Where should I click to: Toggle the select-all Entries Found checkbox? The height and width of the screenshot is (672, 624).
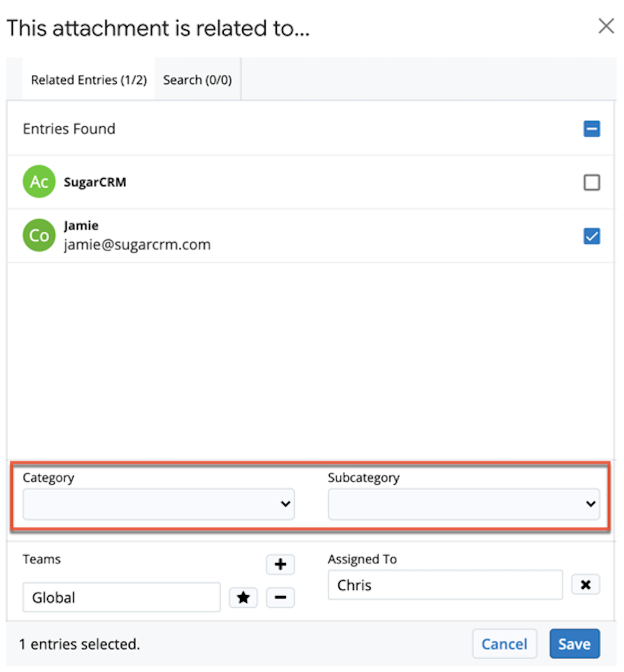point(592,129)
